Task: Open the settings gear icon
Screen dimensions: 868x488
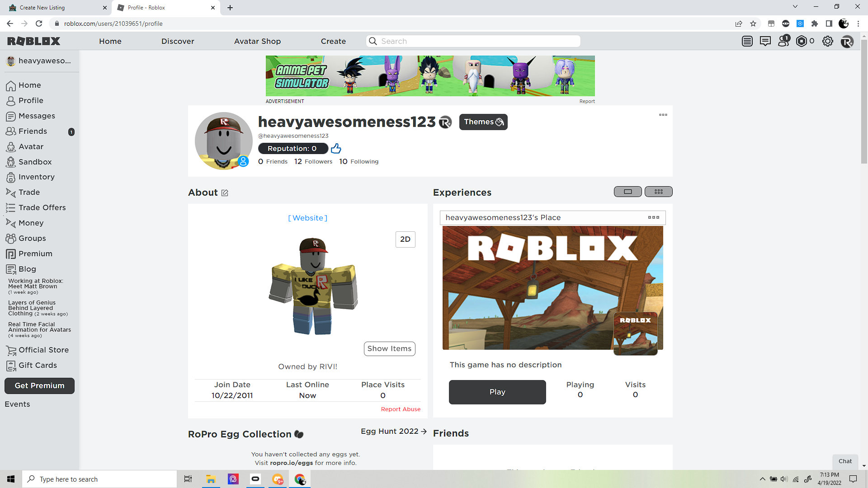Action: 827,41
